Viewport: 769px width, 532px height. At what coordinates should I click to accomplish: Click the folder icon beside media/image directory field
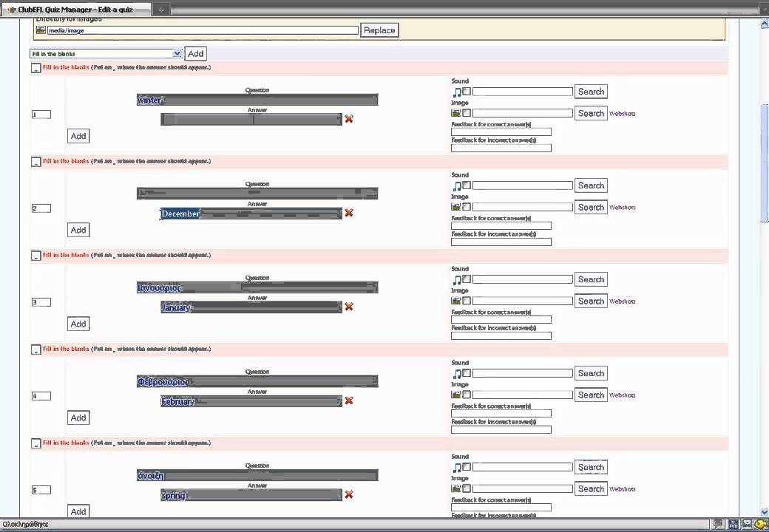point(41,30)
